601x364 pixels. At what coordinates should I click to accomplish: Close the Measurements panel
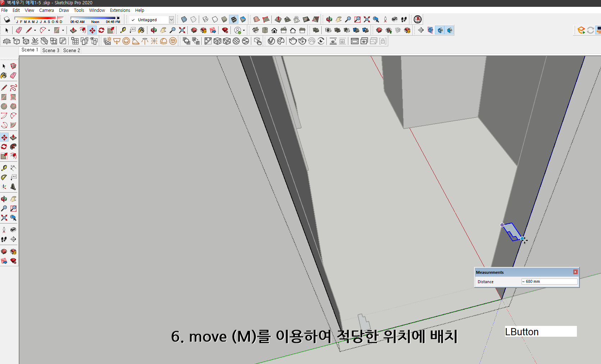[x=575, y=272]
